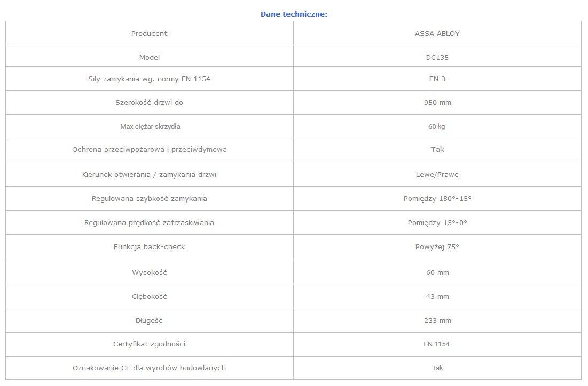Image resolution: width=588 pixels, height=386 pixels.
Task: Click 'Funkcja back-check' label
Action: click(x=149, y=246)
